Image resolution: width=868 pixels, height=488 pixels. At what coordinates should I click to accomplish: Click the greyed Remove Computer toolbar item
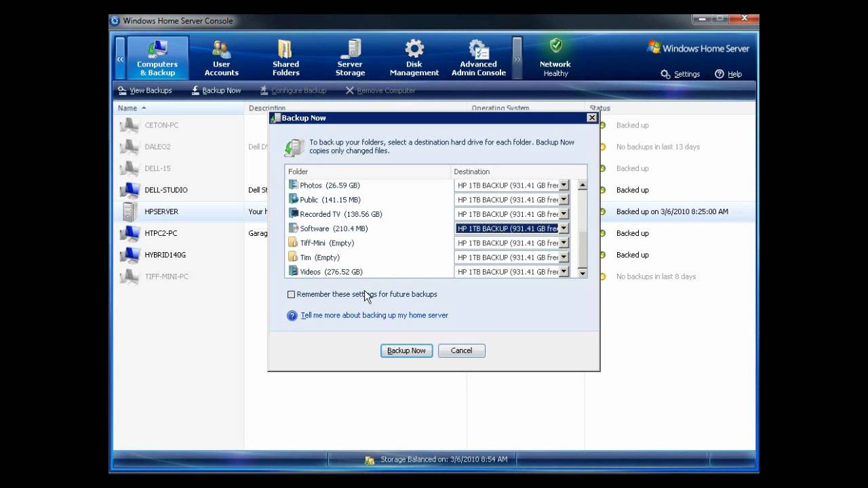point(380,90)
